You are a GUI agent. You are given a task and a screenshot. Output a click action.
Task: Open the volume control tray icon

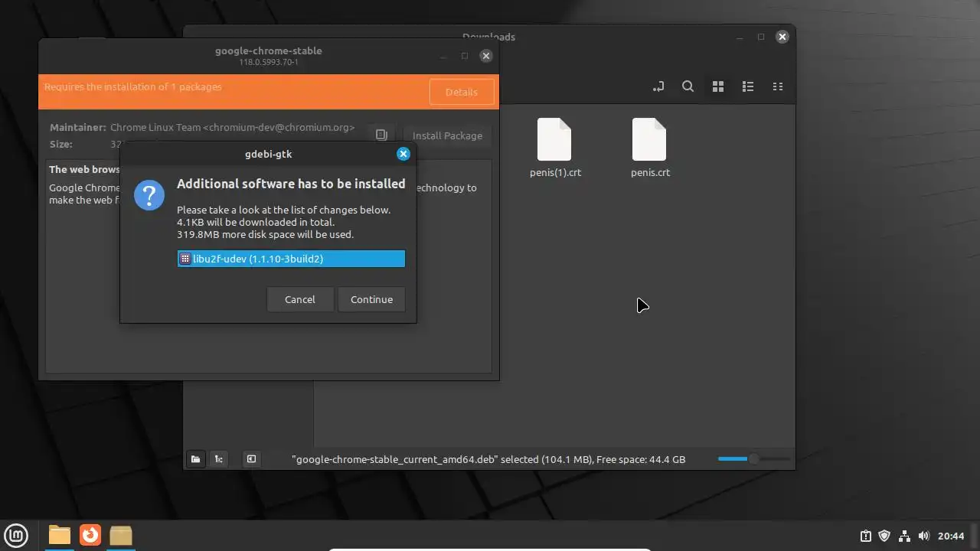coord(923,536)
